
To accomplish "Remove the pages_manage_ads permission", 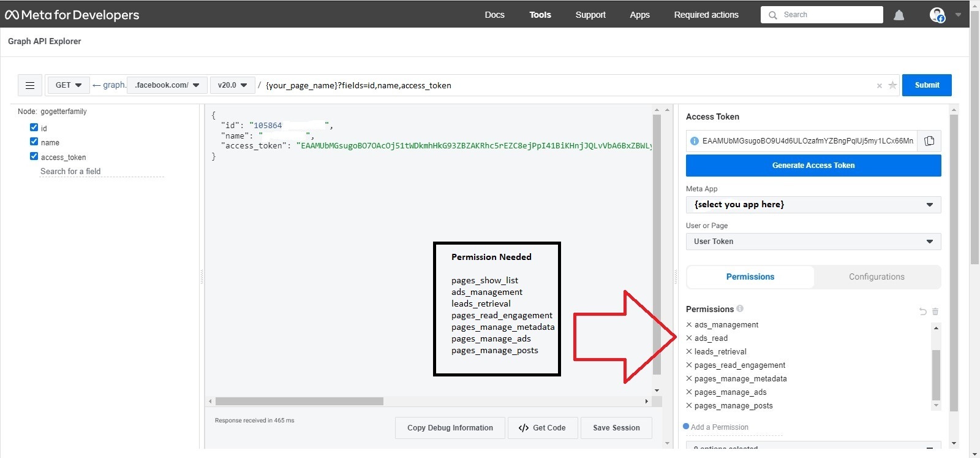I will tap(689, 392).
